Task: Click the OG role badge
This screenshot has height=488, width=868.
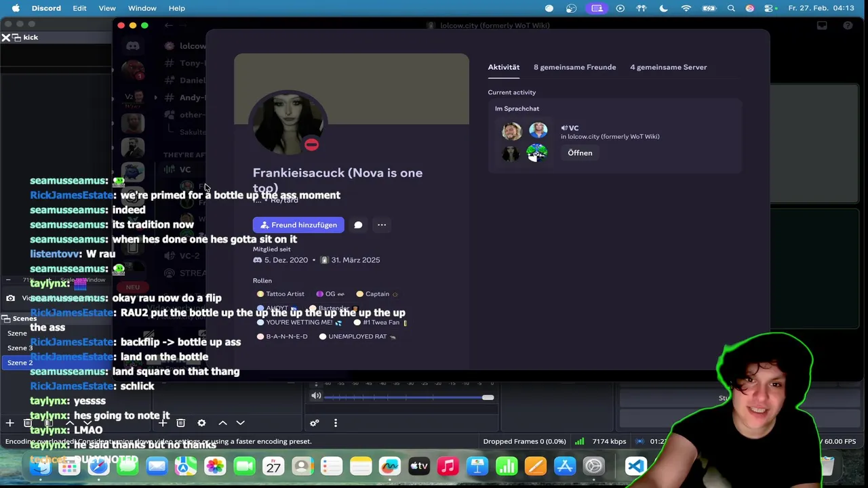Action: [331, 294]
